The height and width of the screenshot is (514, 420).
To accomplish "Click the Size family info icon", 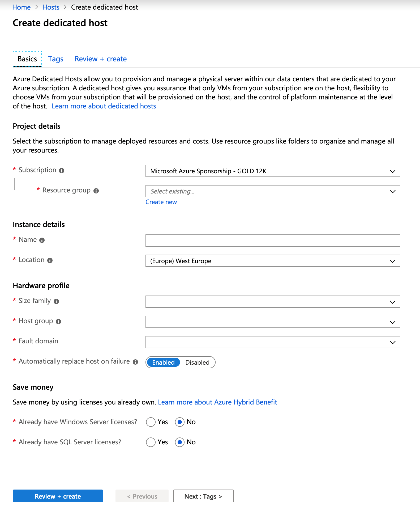I will [56, 301].
